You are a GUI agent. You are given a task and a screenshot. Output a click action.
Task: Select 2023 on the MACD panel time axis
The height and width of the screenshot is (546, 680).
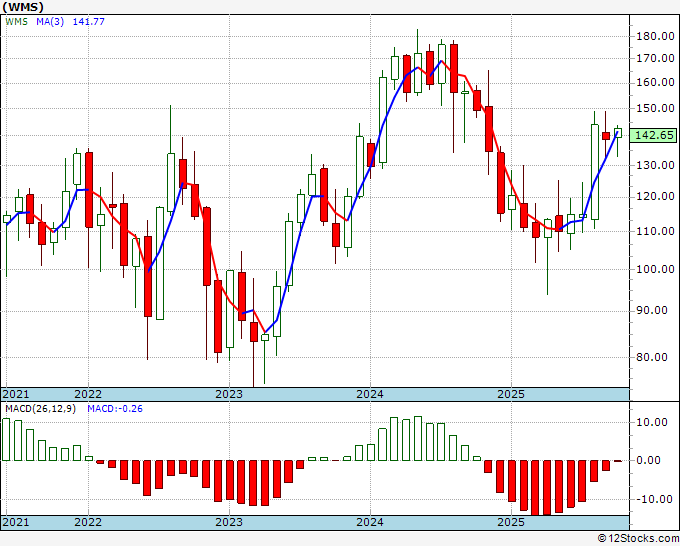pyautogui.click(x=229, y=522)
